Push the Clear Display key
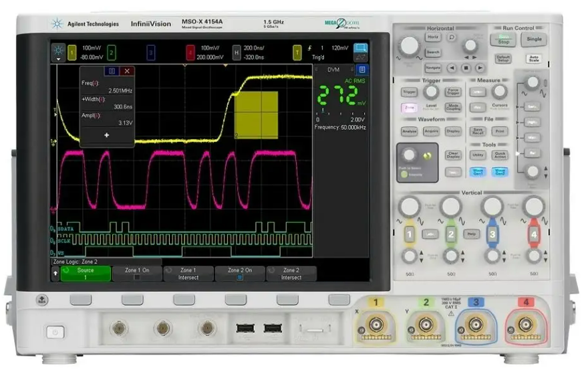The width and height of the screenshot is (588, 374). click(x=453, y=155)
